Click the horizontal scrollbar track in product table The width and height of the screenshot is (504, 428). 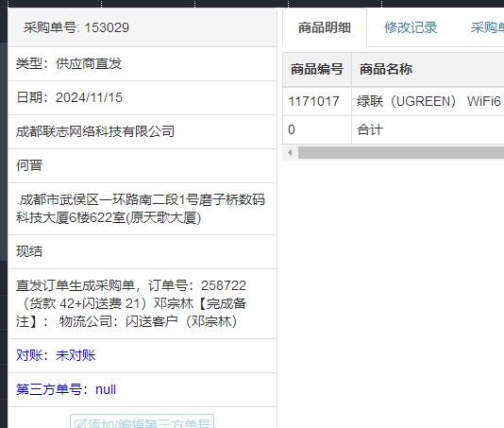[401, 152]
